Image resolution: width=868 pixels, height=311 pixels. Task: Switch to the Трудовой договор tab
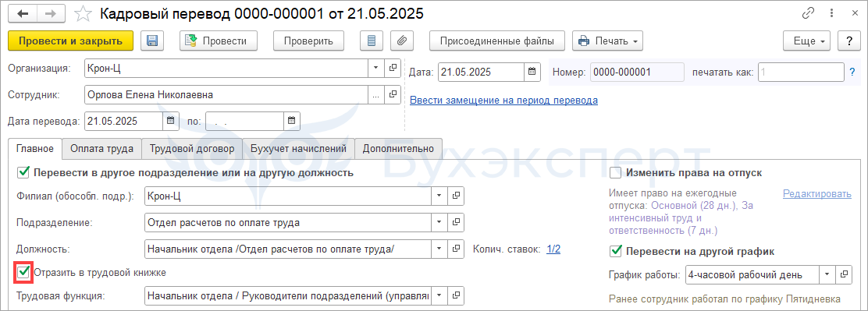191,148
